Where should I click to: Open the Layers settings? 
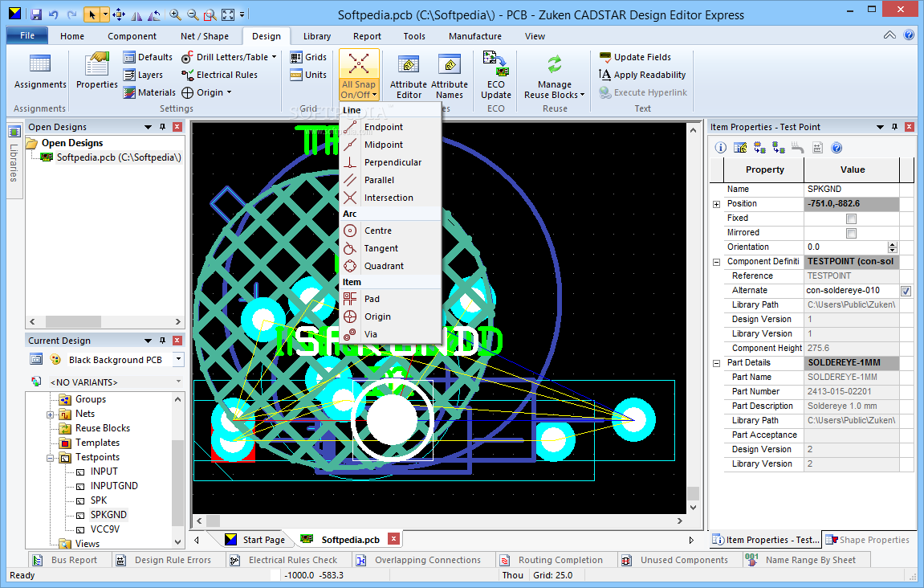143,75
